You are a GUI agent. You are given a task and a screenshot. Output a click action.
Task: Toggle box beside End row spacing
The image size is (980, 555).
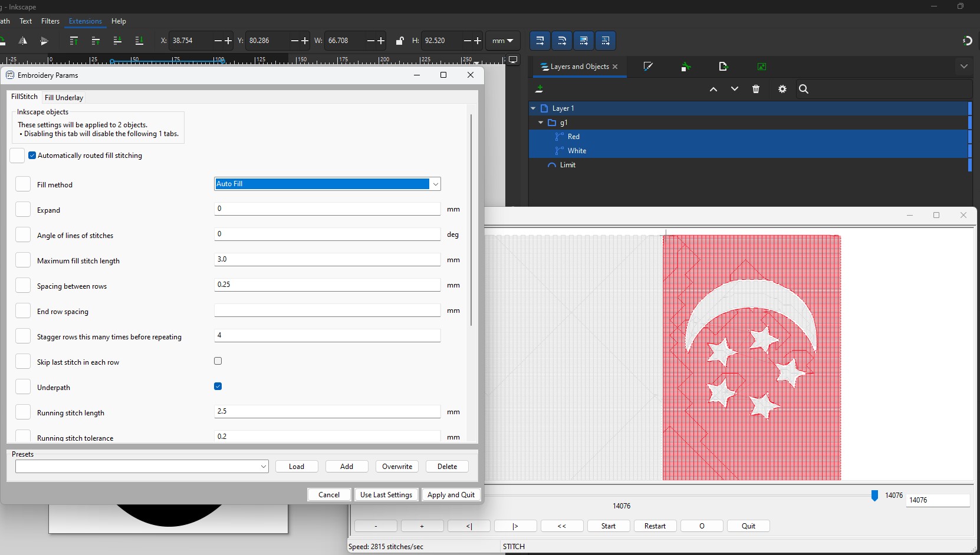23,311
